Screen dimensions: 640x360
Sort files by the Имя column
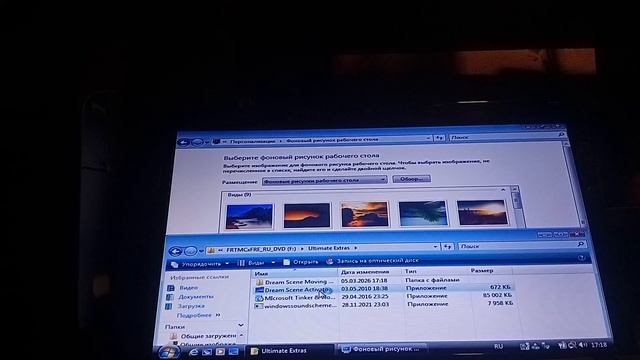[295, 273]
